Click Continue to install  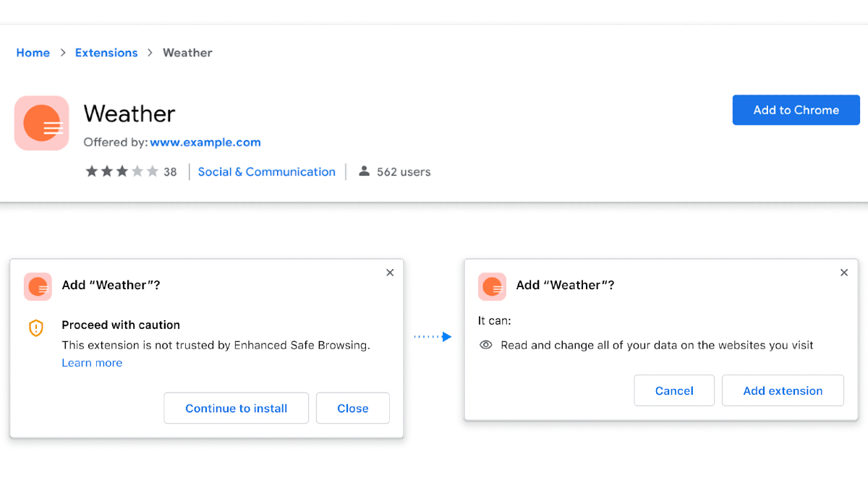[236, 408]
